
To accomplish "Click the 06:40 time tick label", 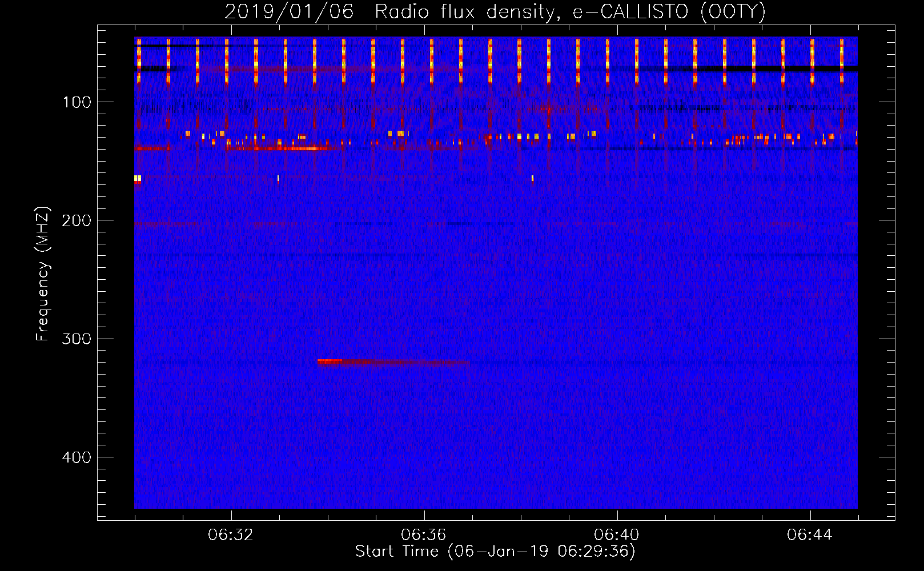I will coord(617,535).
